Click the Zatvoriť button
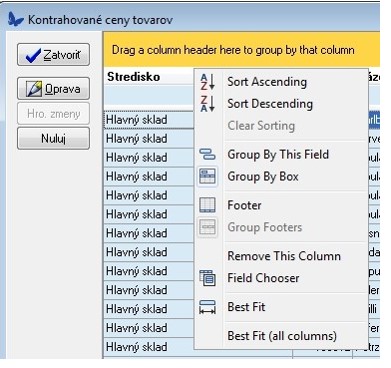Image resolution: width=391 pixels, height=368 pixels. [x=53, y=55]
